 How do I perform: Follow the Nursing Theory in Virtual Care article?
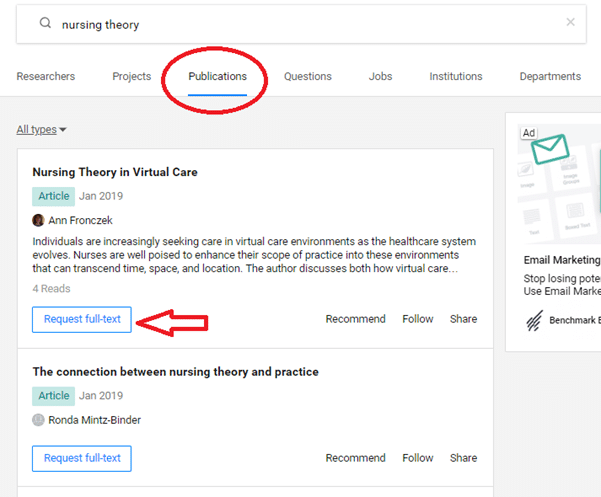pyautogui.click(x=417, y=319)
